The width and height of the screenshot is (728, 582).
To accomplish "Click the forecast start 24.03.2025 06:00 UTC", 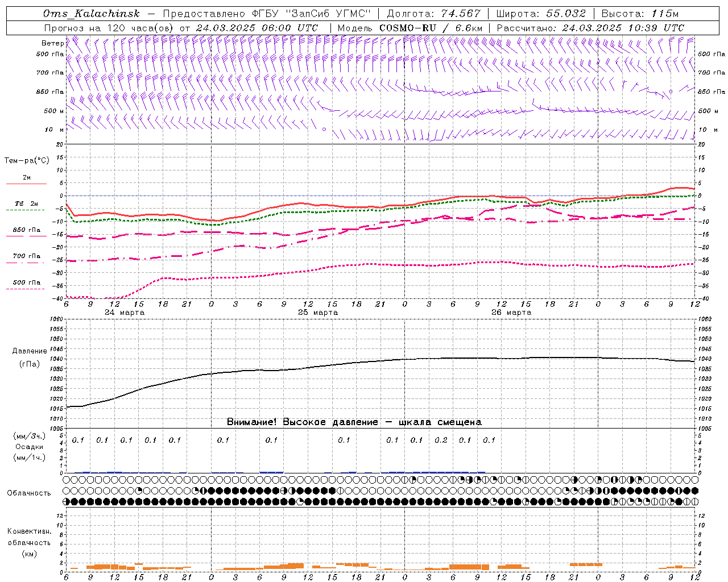I will click(257, 28).
